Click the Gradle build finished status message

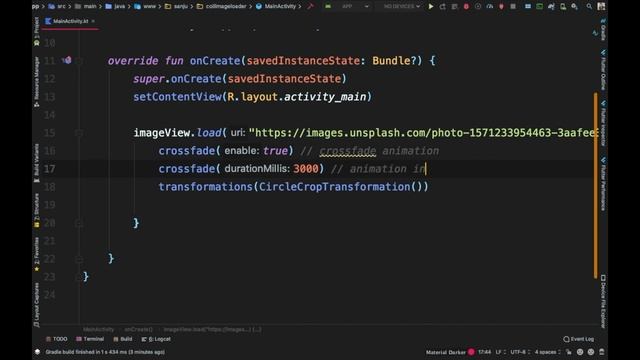pos(105,352)
